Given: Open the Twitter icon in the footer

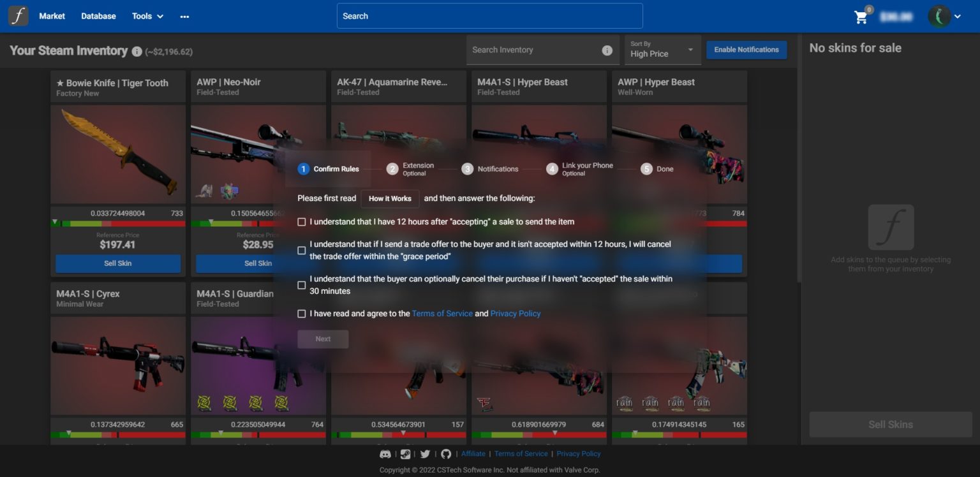Looking at the screenshot, I should (x=425, y=453).
